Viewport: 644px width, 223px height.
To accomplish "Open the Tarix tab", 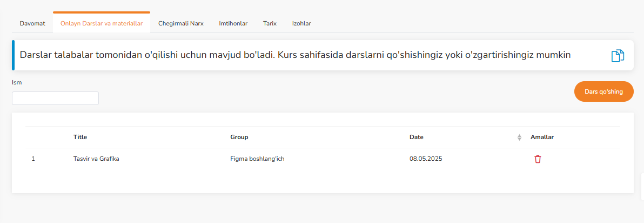I will tap(270, 23).
